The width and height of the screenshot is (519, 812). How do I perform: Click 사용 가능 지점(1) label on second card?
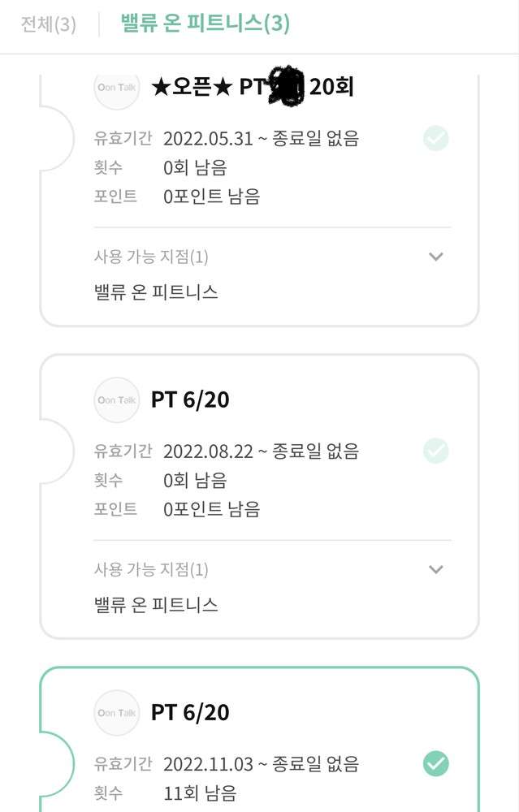point(151,570)
